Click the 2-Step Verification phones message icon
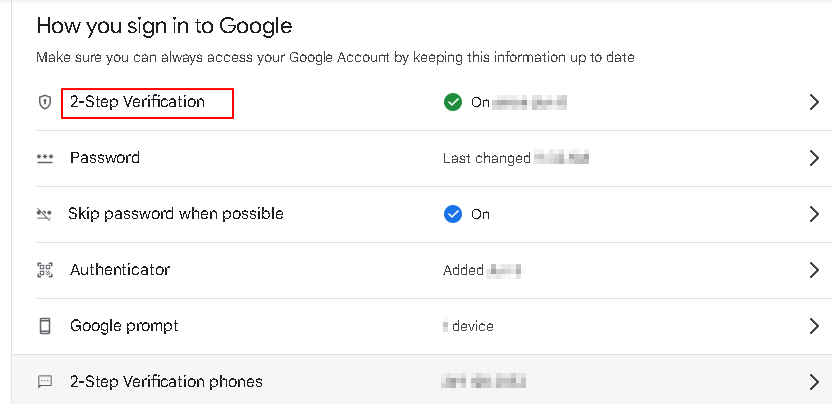The width and height of the screenshot is (832, 404). point(43,382)
